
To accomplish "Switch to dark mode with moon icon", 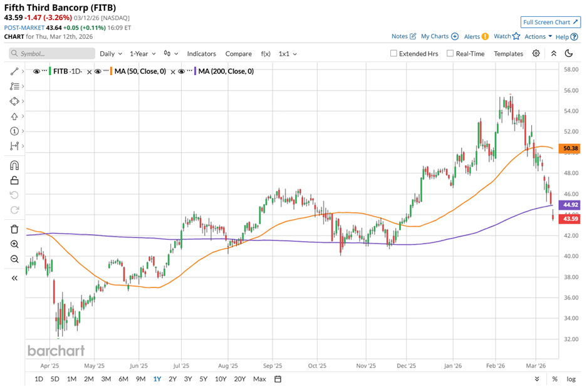I will [569, 53].
